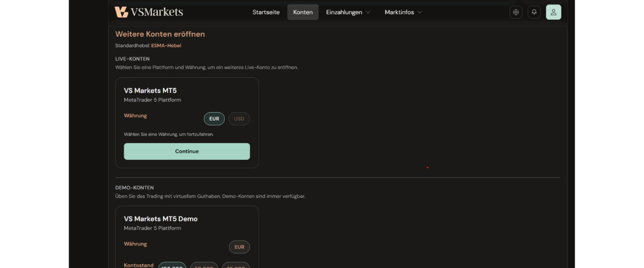Screen dimensions: 644x268
Task: Open the language globe icon
Action: pos(516,12)
